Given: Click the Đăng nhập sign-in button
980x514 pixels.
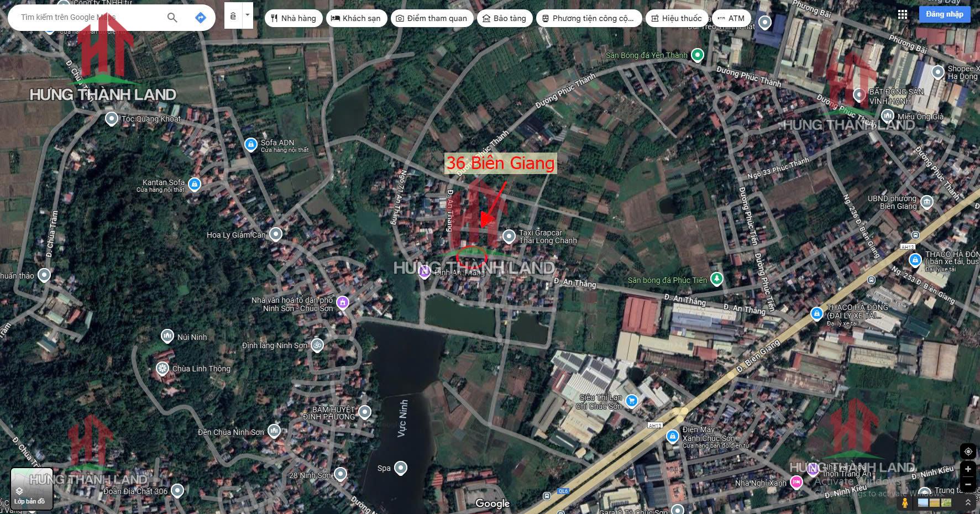Looking at the screenshot, I should 944,14.
